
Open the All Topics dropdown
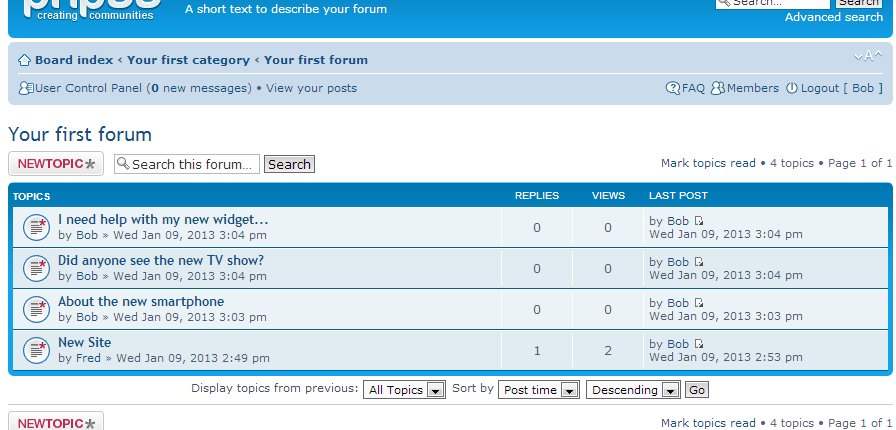405,390
